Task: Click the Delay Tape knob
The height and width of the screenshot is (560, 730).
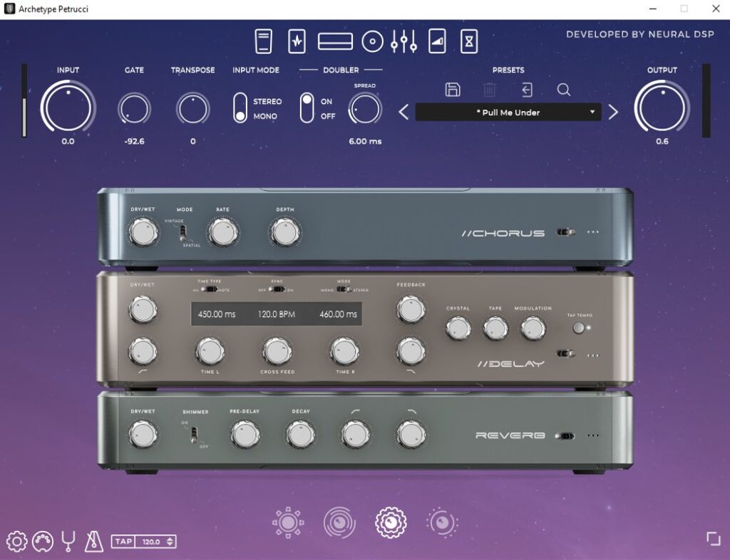Action: (x=495, y=328)
